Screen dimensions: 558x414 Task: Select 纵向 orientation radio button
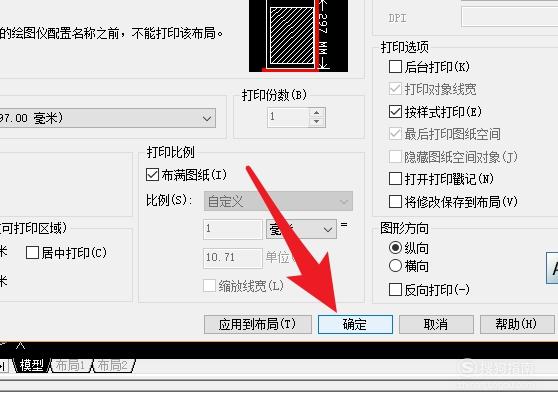[395, 247]
